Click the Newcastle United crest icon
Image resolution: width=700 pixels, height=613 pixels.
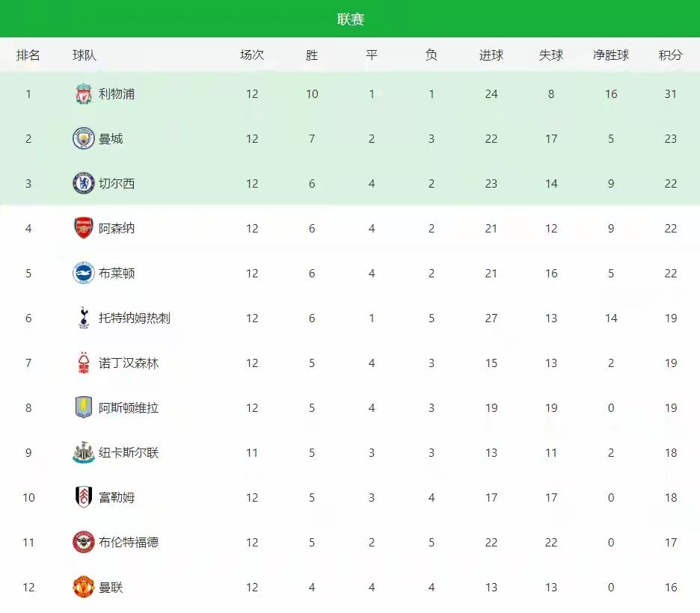(x=83, y=453)
